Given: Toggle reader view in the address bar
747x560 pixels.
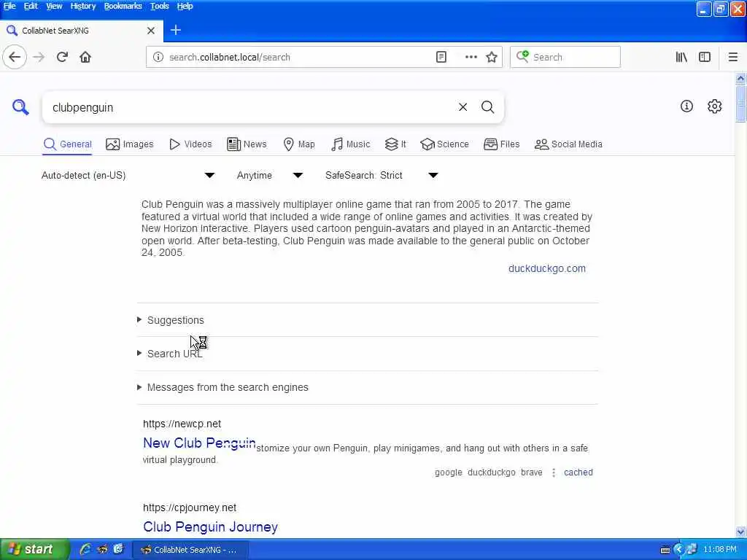Looking at the screenshot, I should (x=441, y=57).
